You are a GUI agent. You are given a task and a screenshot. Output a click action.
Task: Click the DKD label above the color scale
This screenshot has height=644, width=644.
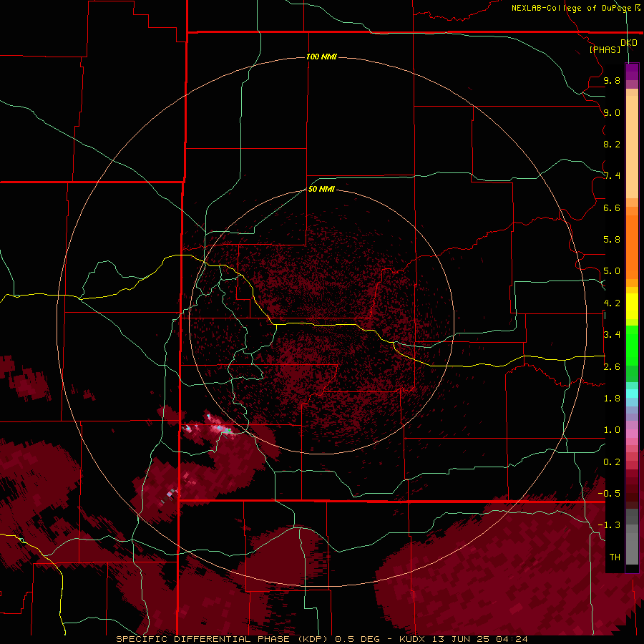point(629,43)
